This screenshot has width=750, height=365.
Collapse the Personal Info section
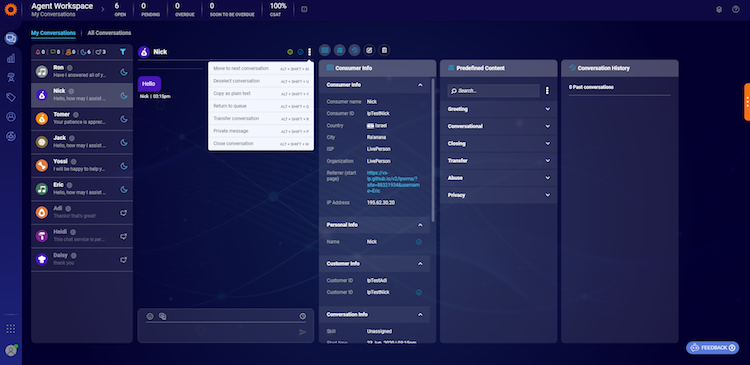420,225
